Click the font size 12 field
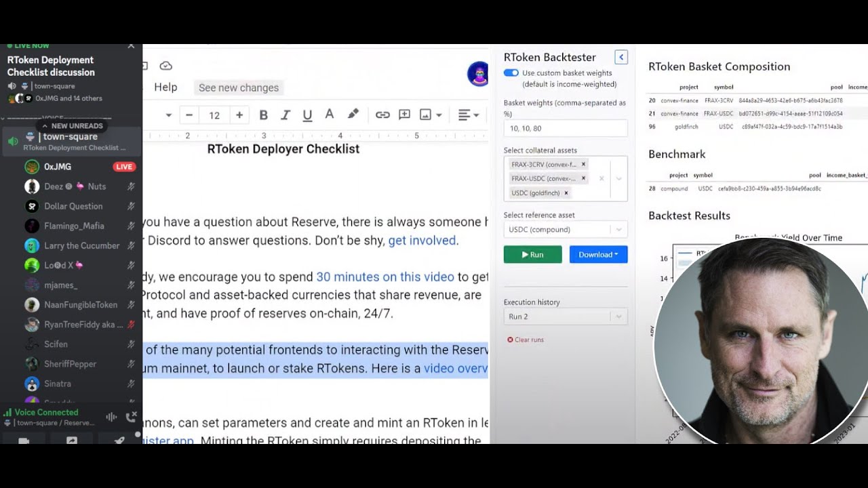The height and width of the screenshot is (488, 868). coord(214,115)
